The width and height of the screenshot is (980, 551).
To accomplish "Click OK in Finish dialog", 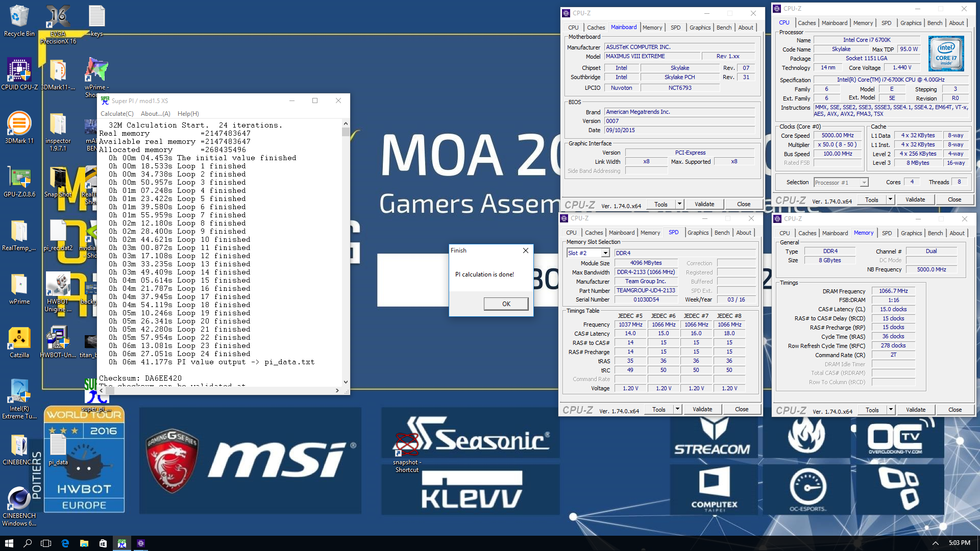I will [x=506, y=304].
